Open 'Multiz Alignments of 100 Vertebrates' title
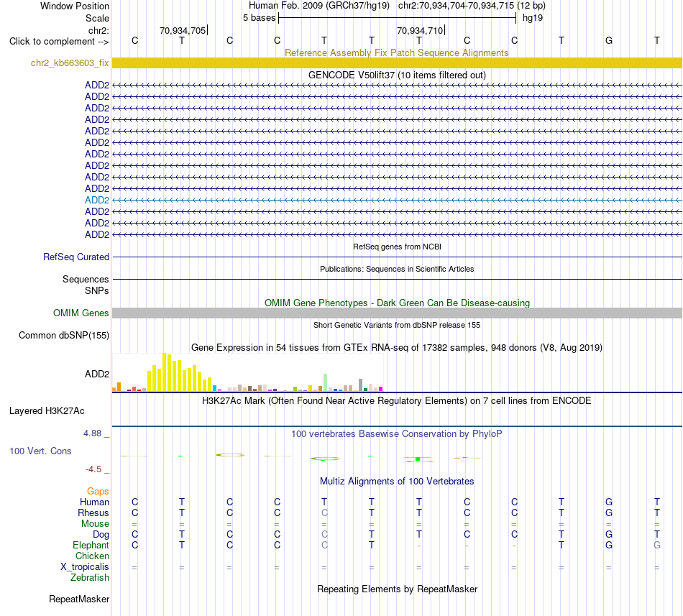683x616 pixels. 397,481
